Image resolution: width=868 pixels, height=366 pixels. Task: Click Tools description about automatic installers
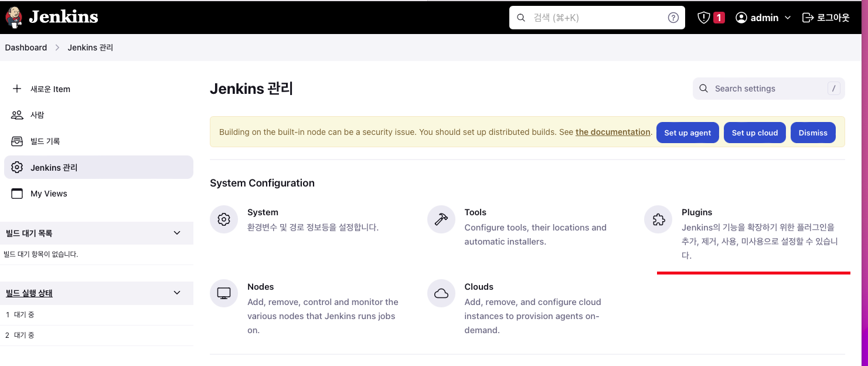[536, 235]
